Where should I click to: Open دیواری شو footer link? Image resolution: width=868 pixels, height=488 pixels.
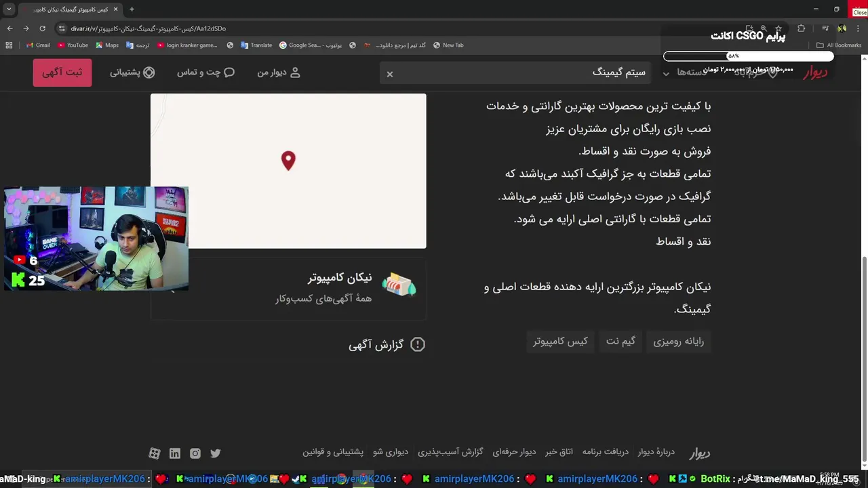(x=391, y=451)
